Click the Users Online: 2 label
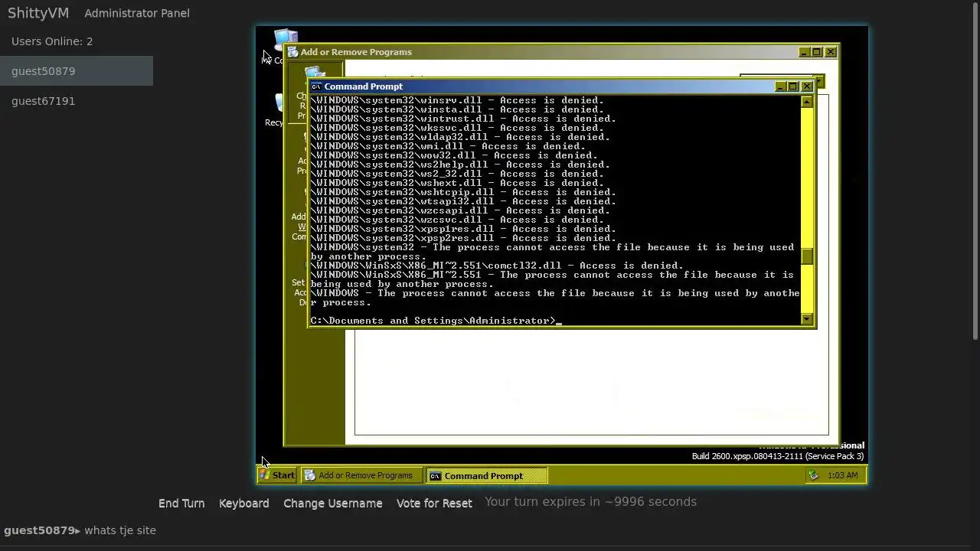The width and height of the screenshot is (980, 551). [x=52, y=41]
